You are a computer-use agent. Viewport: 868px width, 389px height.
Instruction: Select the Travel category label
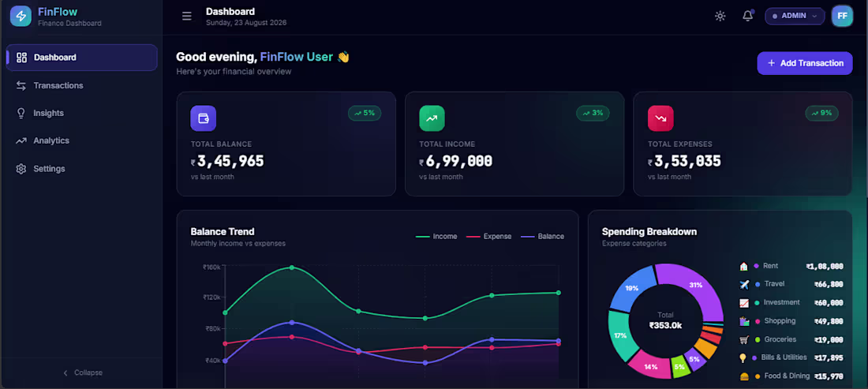coord(774,284)
